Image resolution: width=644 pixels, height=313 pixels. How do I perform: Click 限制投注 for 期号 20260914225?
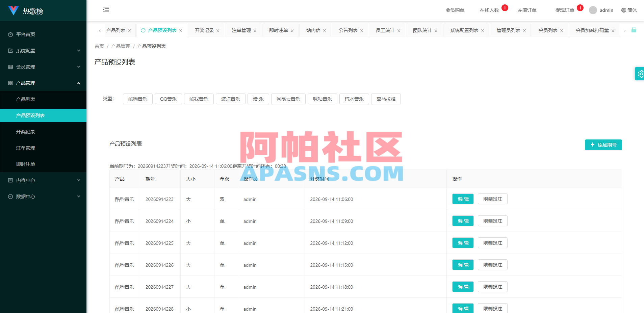click(492, 243)
